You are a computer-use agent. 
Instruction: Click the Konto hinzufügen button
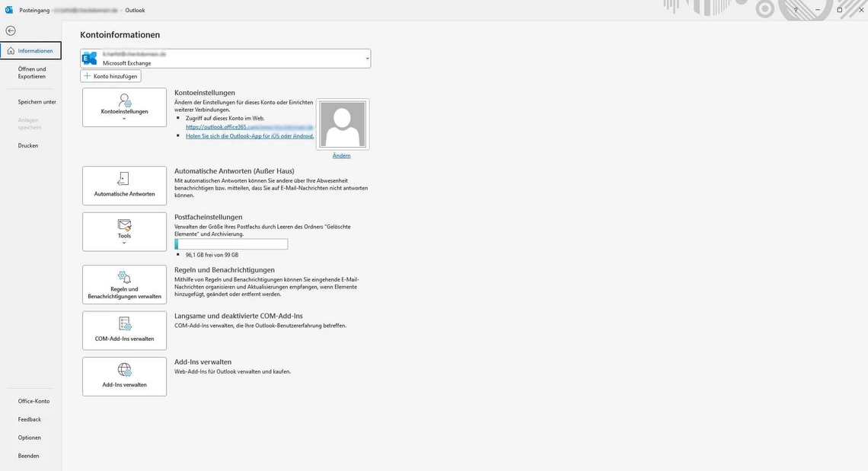(110, 76)
